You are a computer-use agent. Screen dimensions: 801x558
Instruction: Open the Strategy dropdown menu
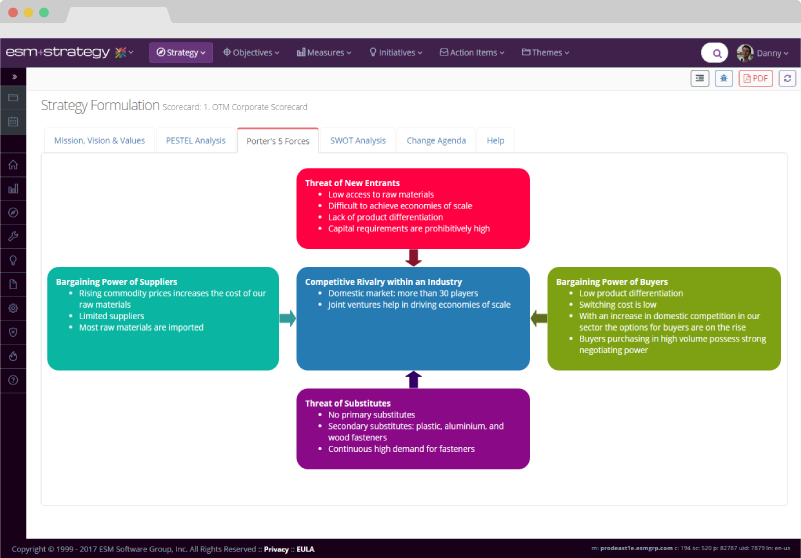181,53
